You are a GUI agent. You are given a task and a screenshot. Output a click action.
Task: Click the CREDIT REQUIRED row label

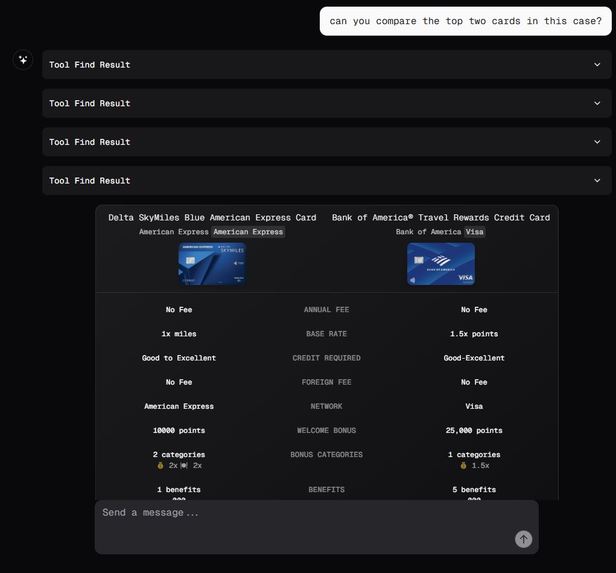click(x=326, y=358)
